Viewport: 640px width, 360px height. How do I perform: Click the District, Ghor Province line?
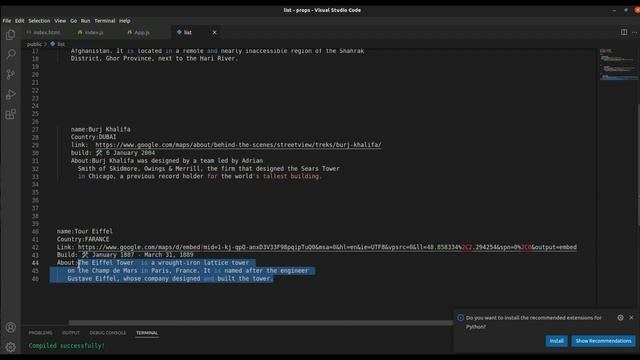click(x=154, y=59)
